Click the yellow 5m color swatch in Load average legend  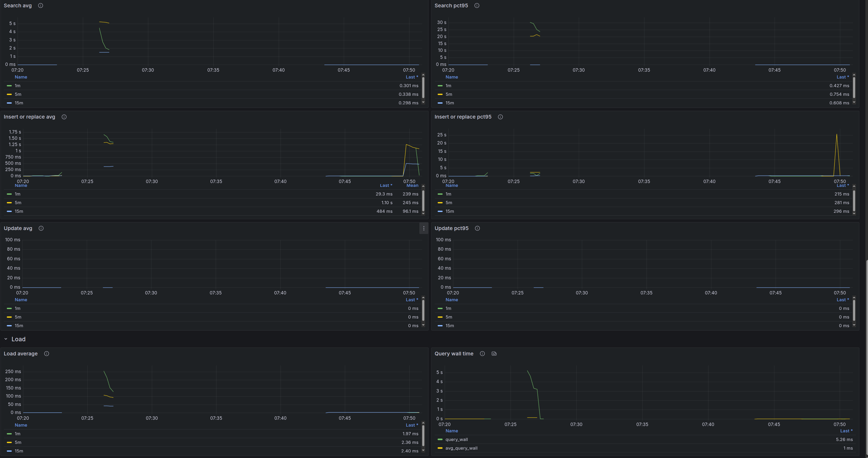click(x=9, y=443)
